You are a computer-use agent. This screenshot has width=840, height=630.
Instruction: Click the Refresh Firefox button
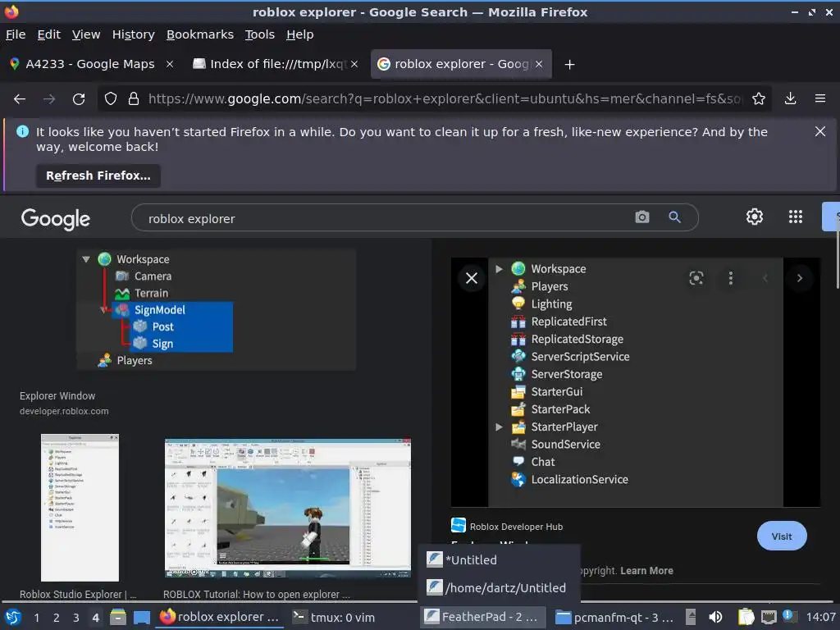pos(98,176)
